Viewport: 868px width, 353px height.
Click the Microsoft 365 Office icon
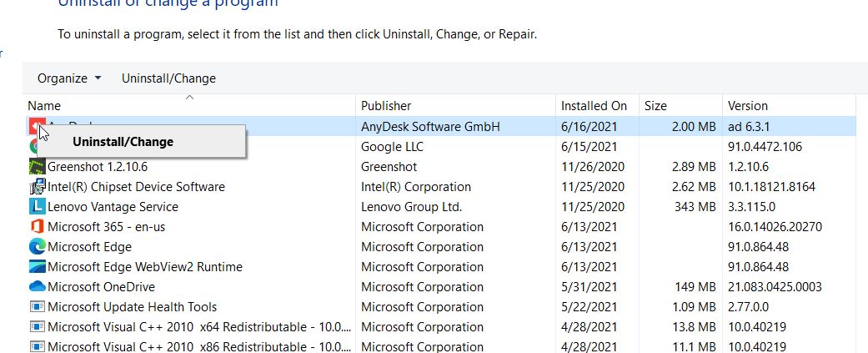pos(37,227)
